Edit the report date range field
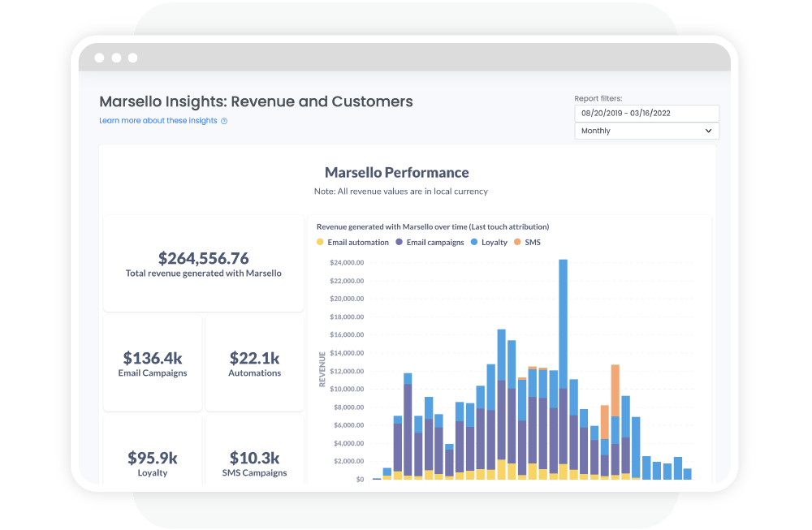Image resolution: width=812 pixels, height=530 pixels. click(x=647, y=114)
